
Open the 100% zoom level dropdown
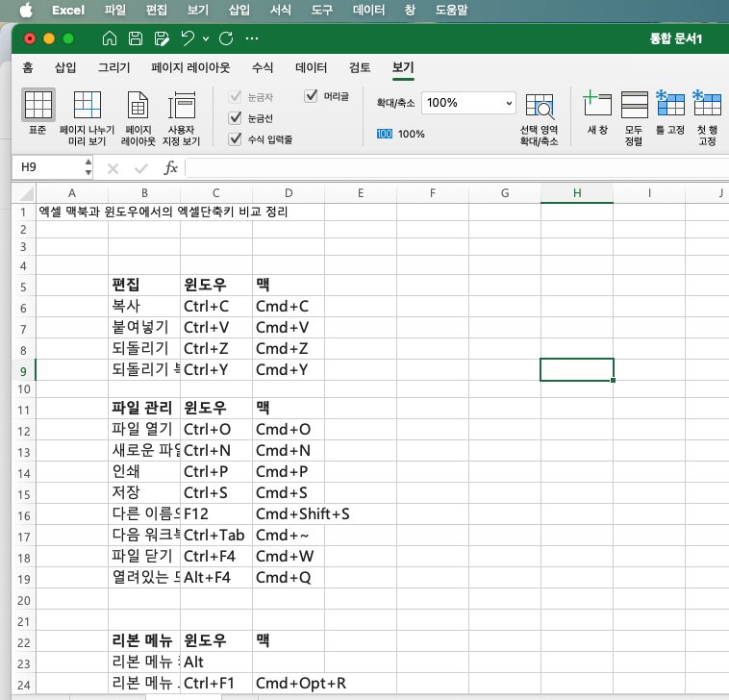(509, 103)
